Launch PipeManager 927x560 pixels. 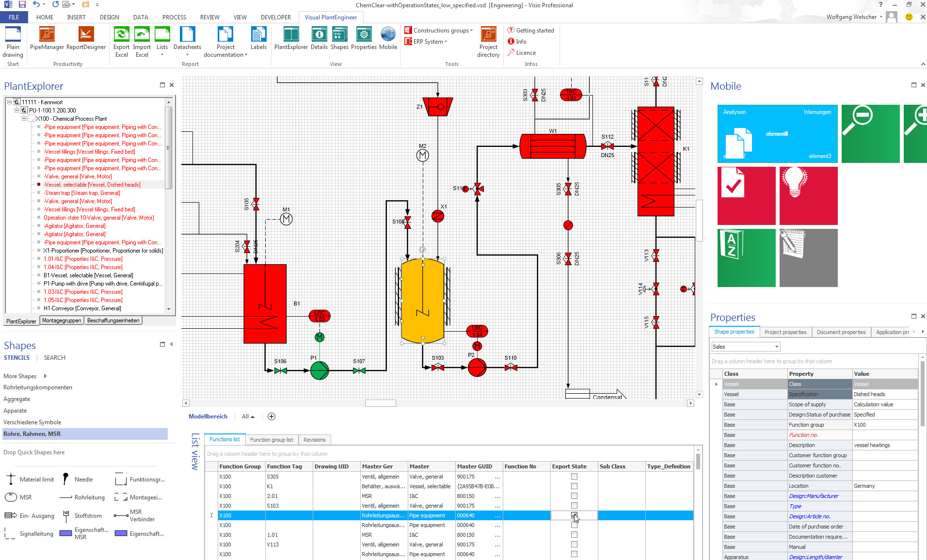47,38
